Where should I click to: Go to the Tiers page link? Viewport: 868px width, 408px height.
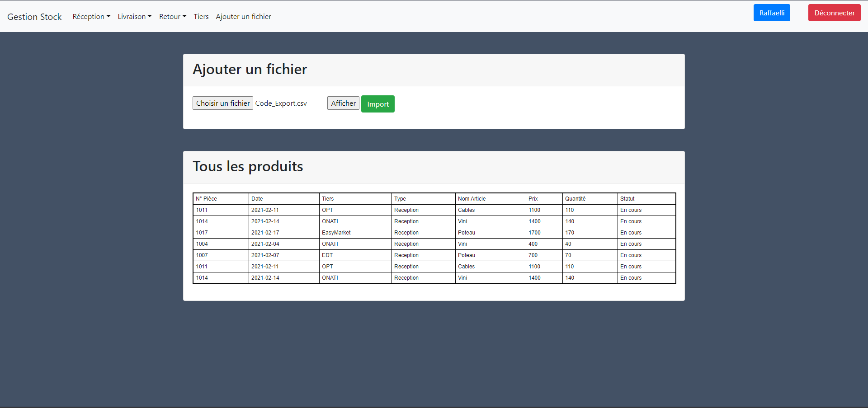201,17
